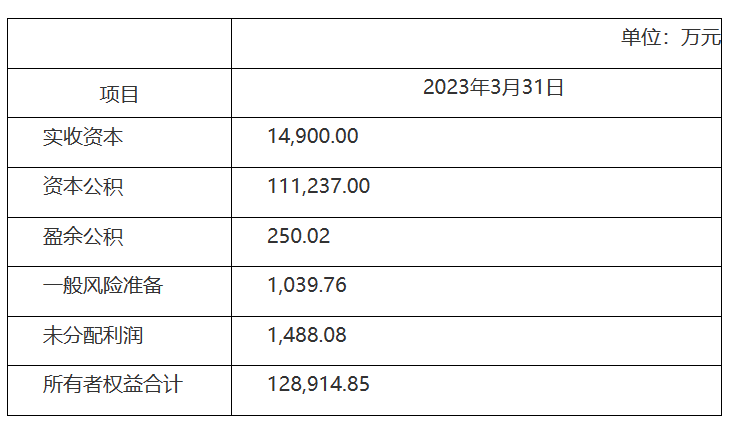Click the value 14,900.00
The height and width of the screenshot is (435, 747).
313,136
